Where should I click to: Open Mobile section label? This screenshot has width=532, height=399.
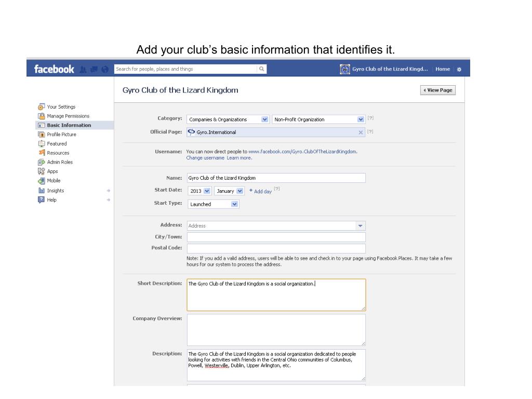[x=54, y=180]
